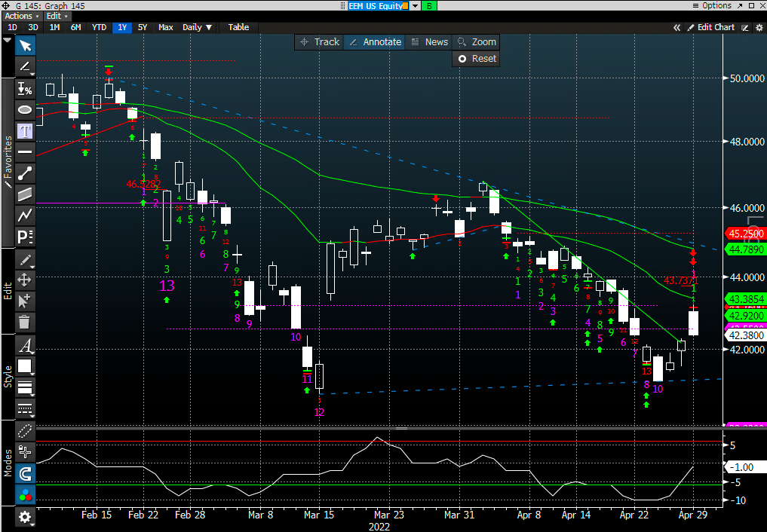This screenshot has height=532, width=767.
Task: Click the trash delete annotation icon
Action: click(x=25, y=322)
